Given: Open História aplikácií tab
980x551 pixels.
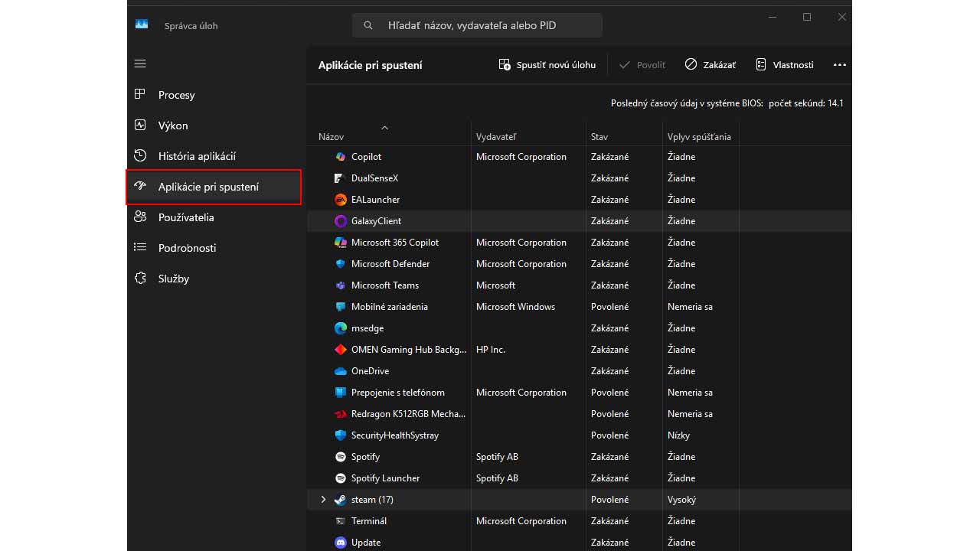Looking at the screenshot, I should pyautogui.click(x=214, y=156).
